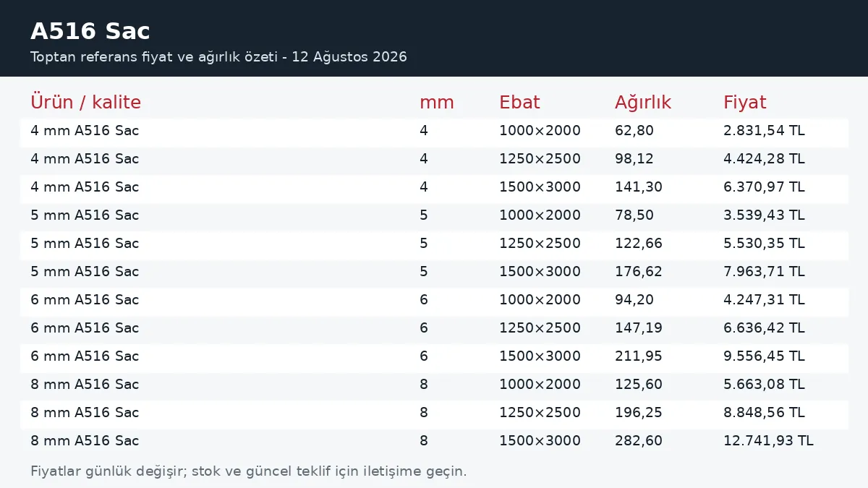The image size is (868, 488).
Task: Click the Fiyat column header
Action: click(745, 103)
